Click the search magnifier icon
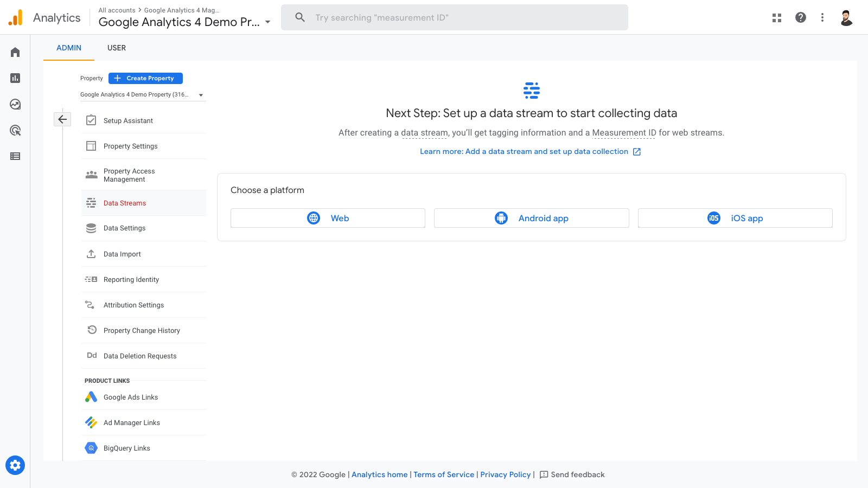The height and width of the screenshot is (488, 868). pos(300,17)
